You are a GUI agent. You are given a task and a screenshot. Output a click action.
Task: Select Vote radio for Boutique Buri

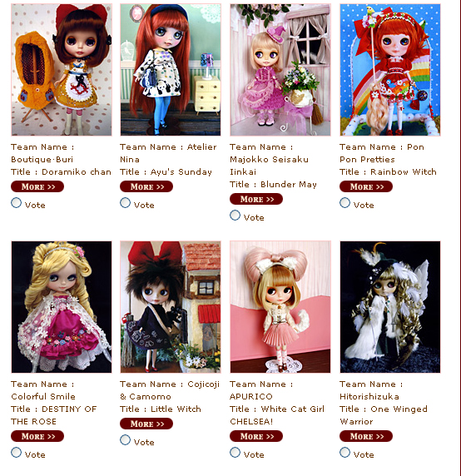point(16,203)
